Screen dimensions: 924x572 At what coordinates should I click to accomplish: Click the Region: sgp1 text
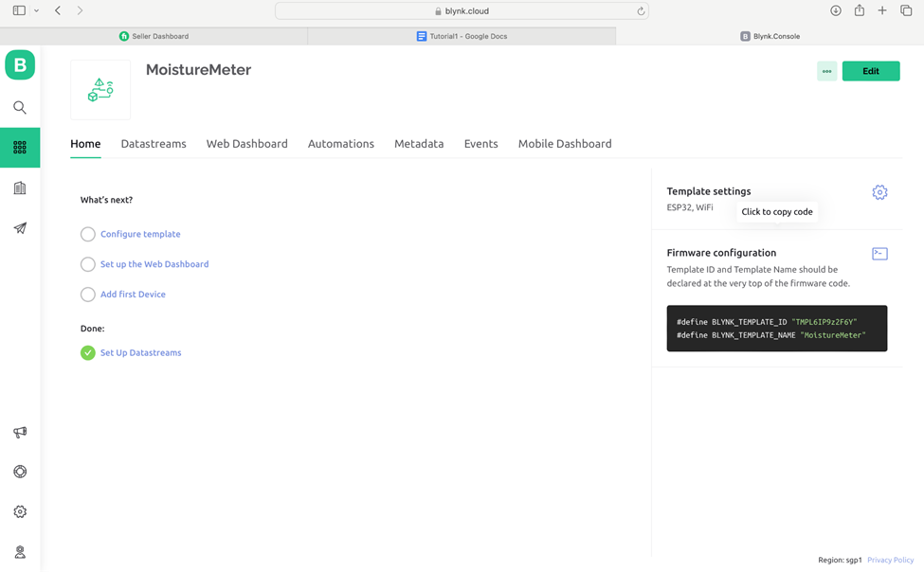[840, 560]
